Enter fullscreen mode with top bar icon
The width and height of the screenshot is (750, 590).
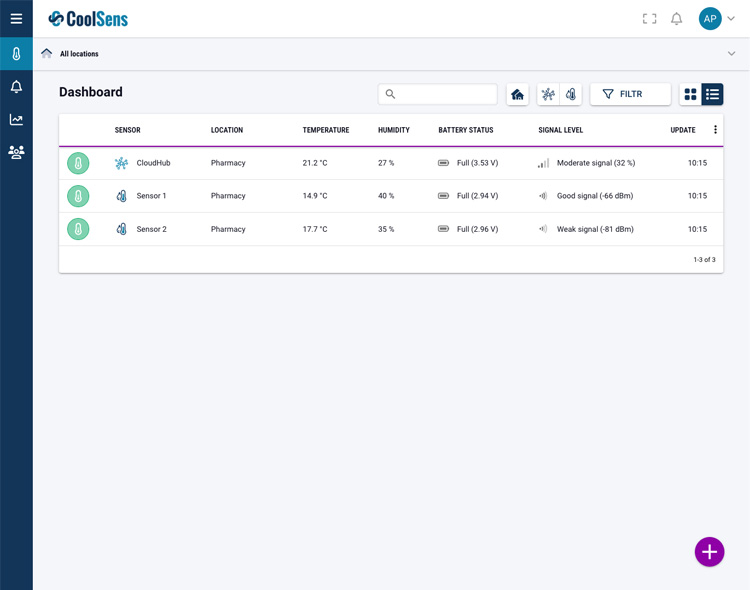(649, 19)
